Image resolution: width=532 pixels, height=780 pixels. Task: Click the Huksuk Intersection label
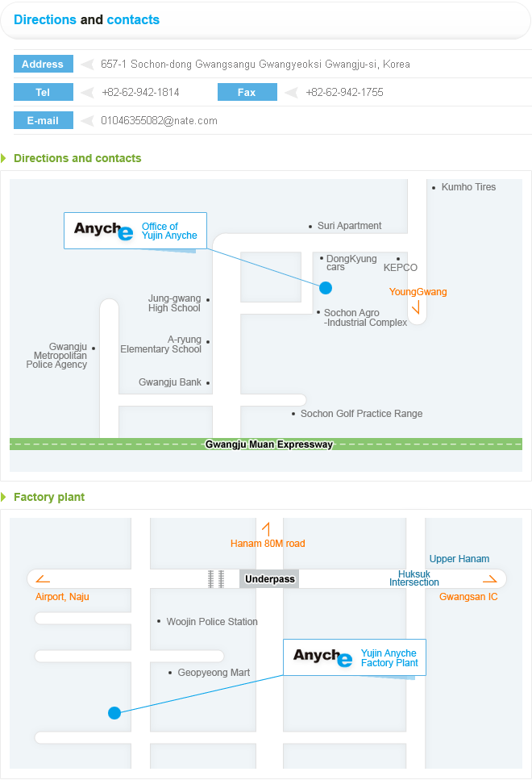(414, 578)
